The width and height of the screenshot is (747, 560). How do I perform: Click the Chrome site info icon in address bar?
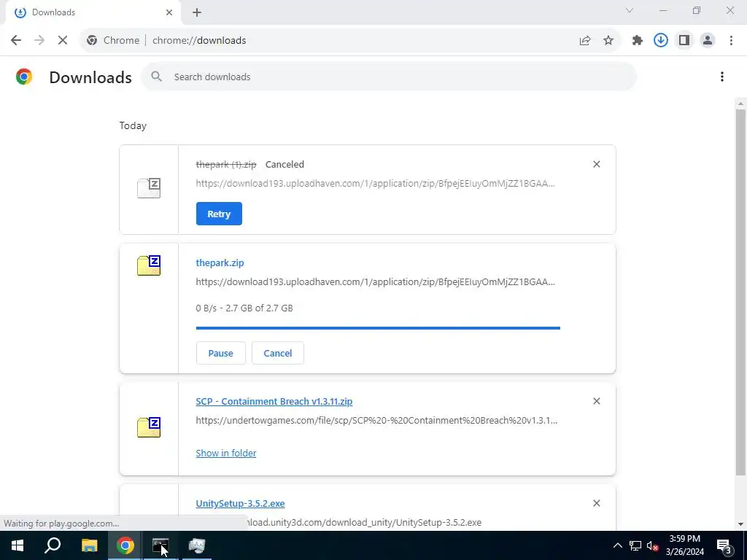click(92, 41)
